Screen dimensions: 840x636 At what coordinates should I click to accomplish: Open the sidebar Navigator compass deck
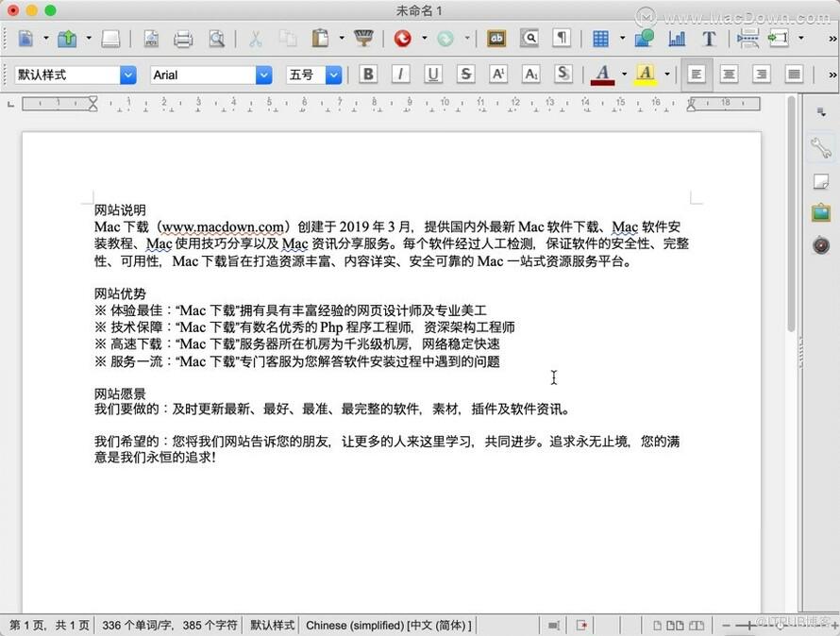click(x=821, y=244)
